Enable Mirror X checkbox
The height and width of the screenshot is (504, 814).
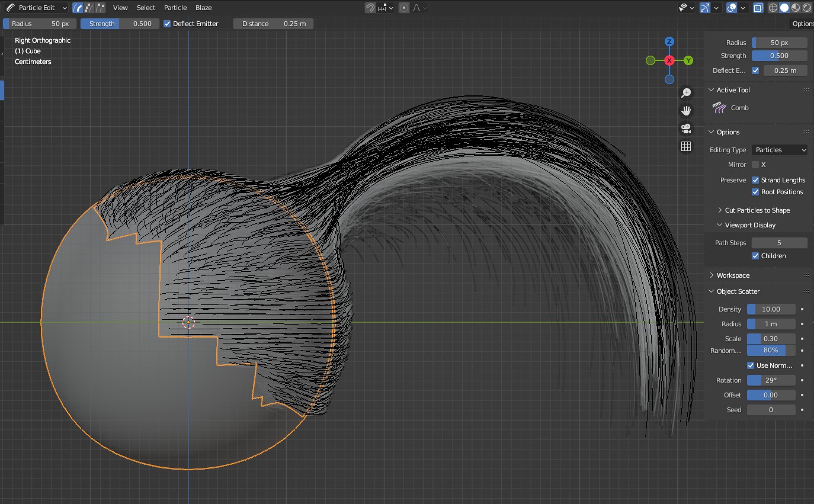(755, 165)
